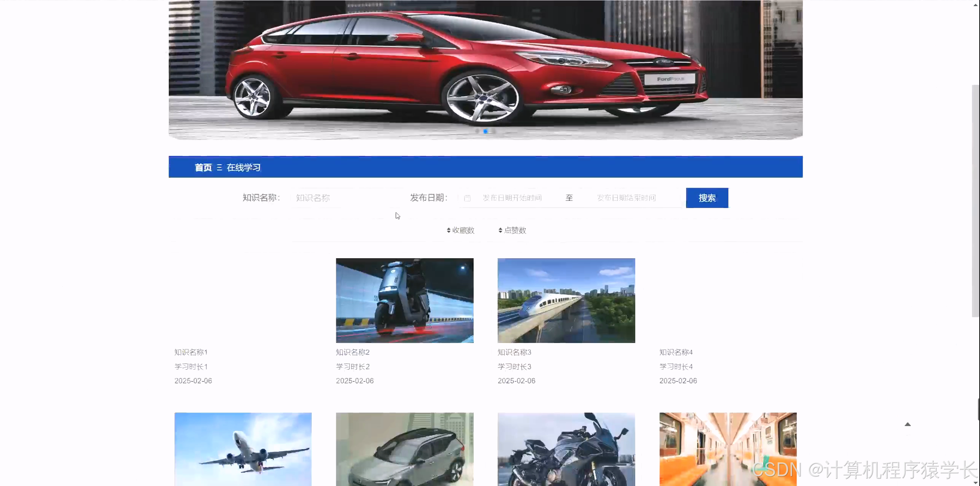Click the active middle carousel indicator dot
The height and width of the screenshot is (486, 980).
[x=485, y=131]
